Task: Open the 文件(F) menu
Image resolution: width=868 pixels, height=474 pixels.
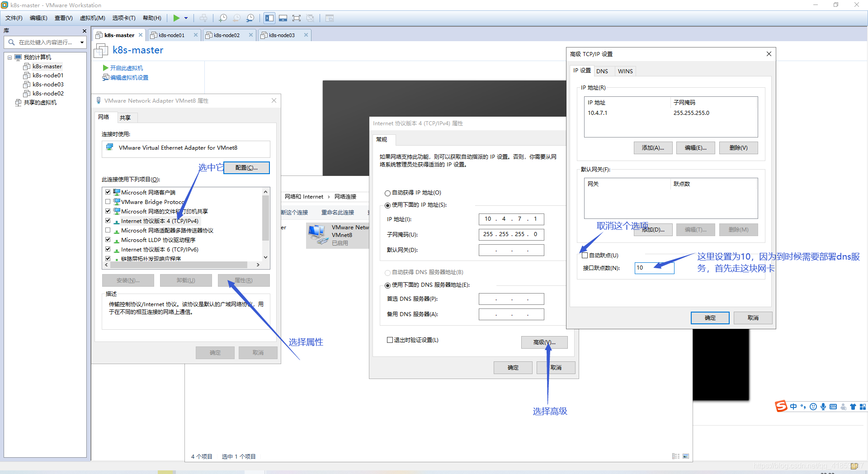Action: point(14,18)
